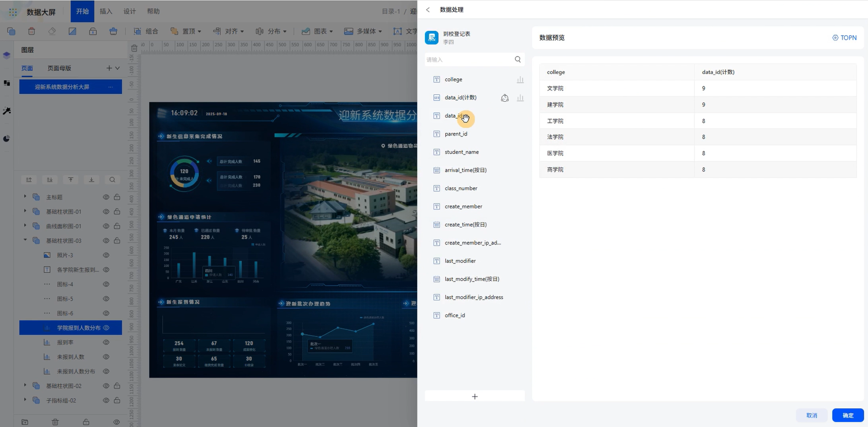The image size is (868, 427).
Task: Click the 确定 confirm button
Action: [x=848, y=415]
